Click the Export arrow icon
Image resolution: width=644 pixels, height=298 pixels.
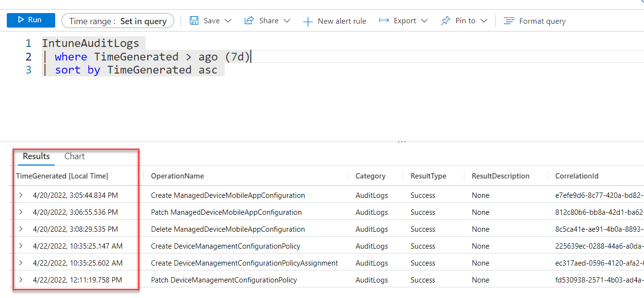384,21
